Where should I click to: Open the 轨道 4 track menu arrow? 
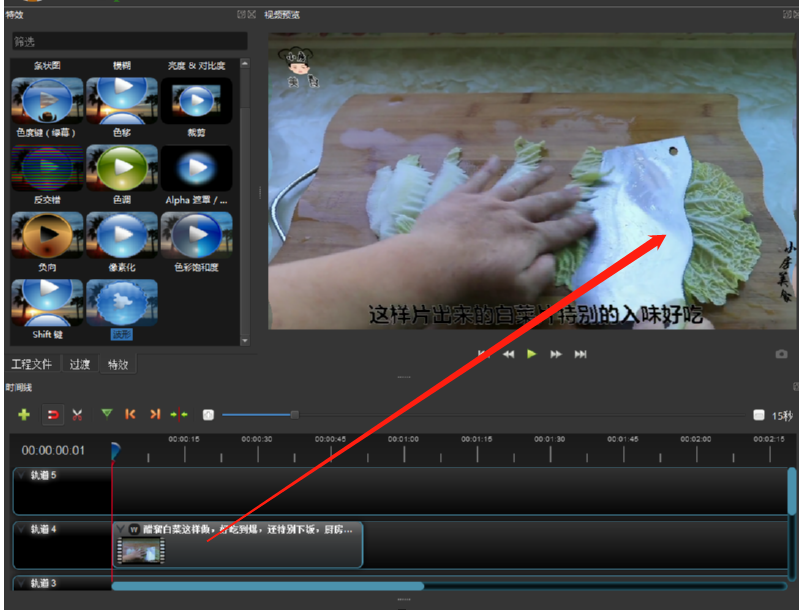tap(21, 529)
